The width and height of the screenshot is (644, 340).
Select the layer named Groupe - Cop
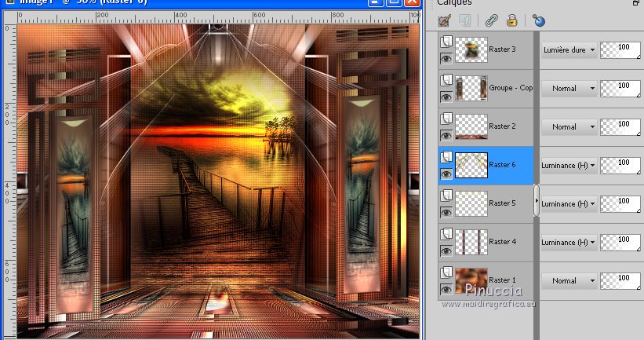point(511,88)
